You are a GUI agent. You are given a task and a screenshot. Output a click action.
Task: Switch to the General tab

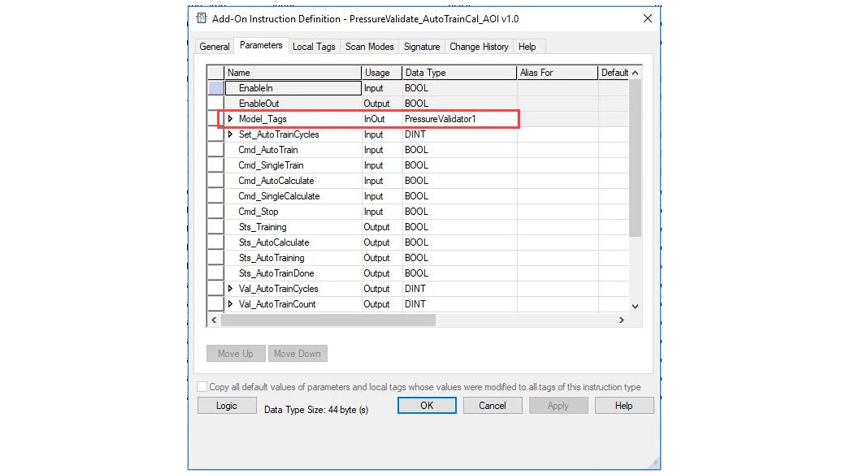point(214,47)
